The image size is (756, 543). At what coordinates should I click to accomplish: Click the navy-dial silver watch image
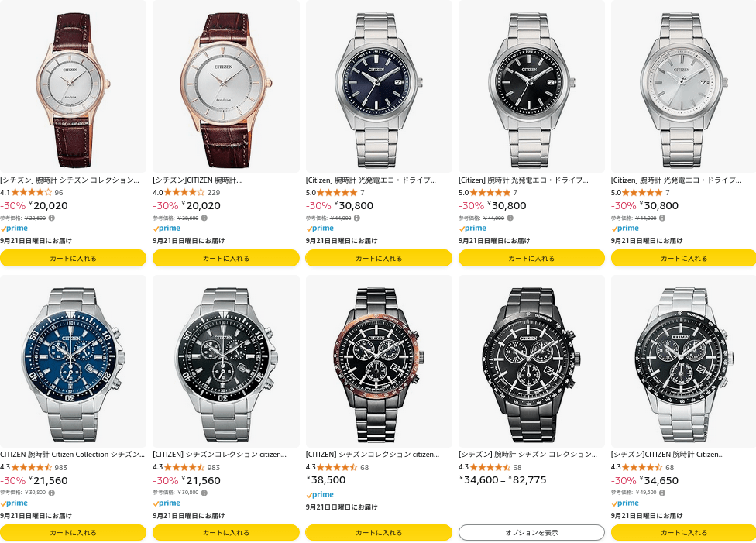pyautogui.click(x=379, y=85)
